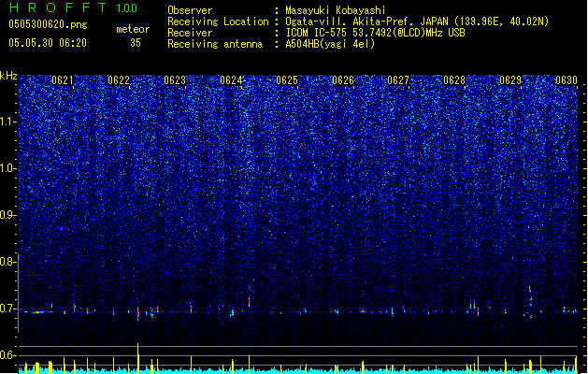Click the 0630 time marker
The height and width of the screenshot is (374, 588).
(566, 80)
